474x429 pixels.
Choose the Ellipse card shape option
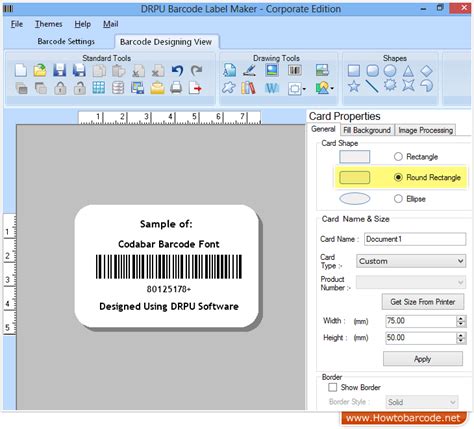[398, 199]
